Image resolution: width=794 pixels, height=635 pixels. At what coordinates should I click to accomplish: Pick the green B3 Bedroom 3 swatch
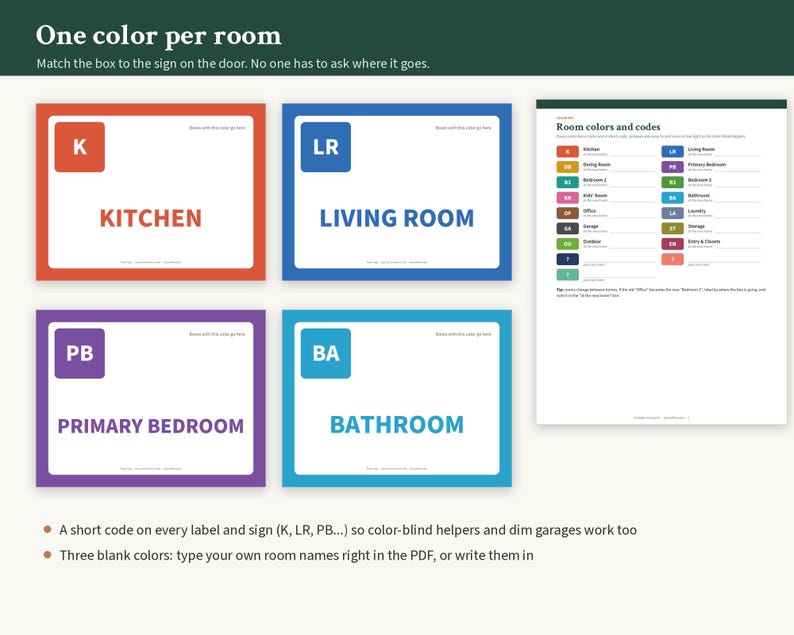coord(672,182)
